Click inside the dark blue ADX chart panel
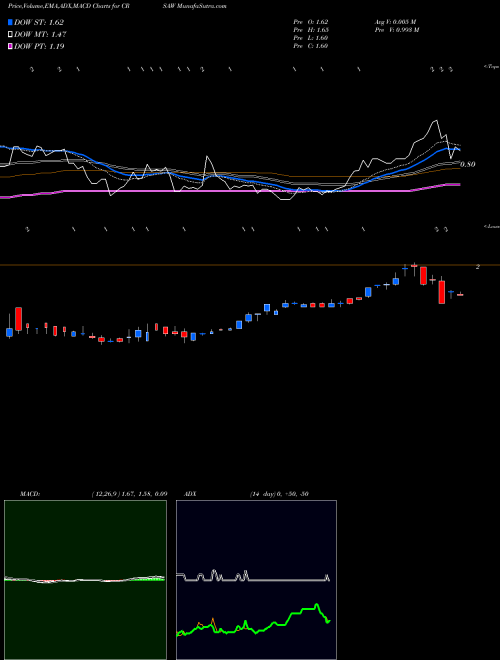Screen dimensions: 500x660 click(256, 580)
